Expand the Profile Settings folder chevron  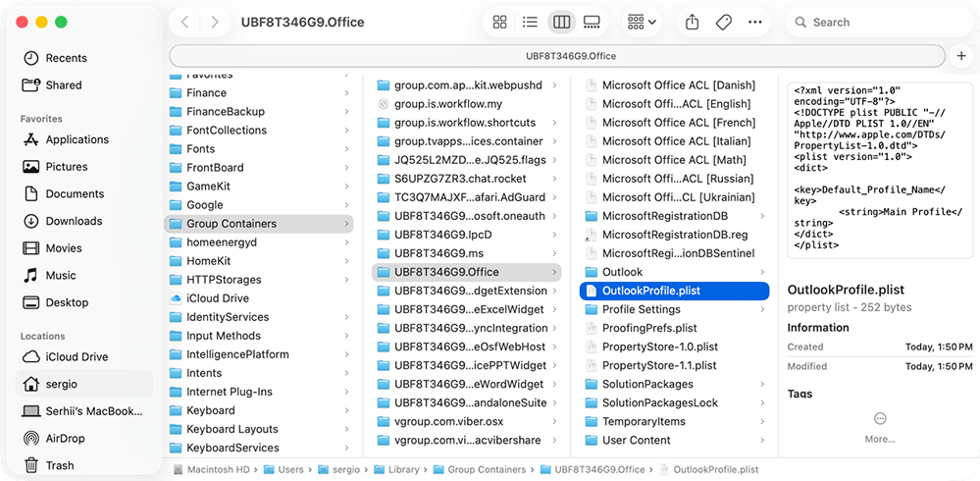point(762,309)
